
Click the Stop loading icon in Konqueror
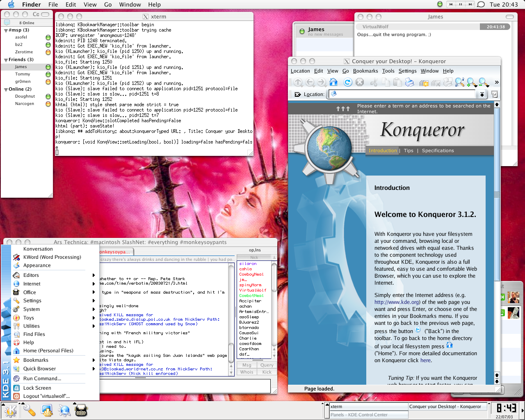(360, 82)
